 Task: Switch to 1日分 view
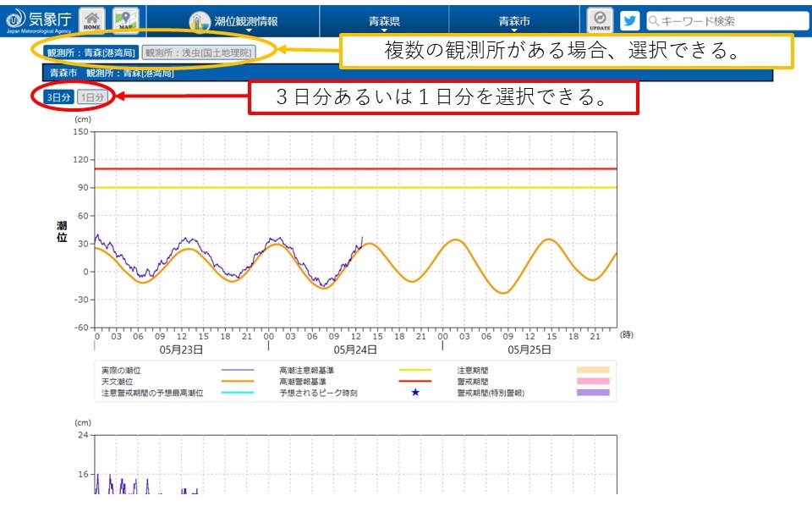tap(92, 97)
